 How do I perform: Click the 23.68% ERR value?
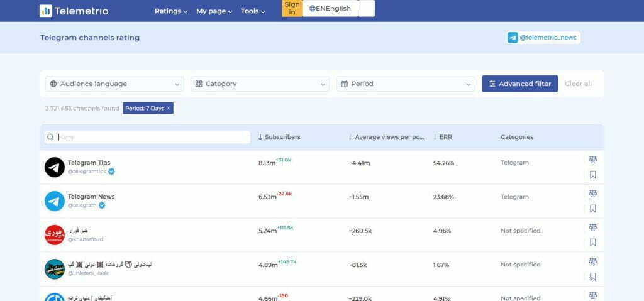click(443, 197)
